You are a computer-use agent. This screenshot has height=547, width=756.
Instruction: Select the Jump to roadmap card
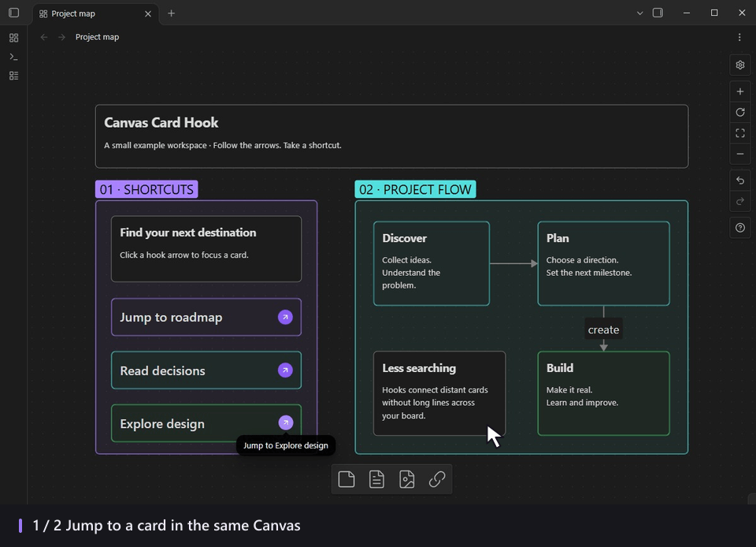click(206, 317)
